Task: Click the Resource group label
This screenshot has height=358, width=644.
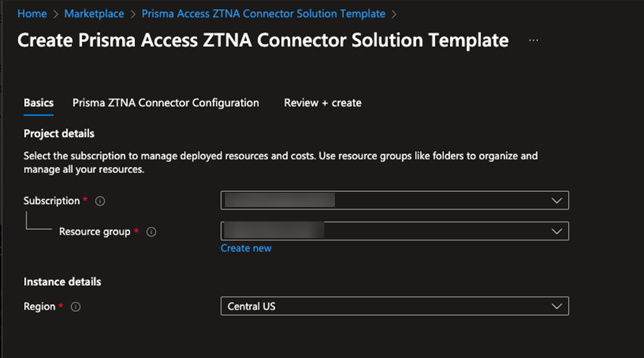Action: (x=95, y=231)
